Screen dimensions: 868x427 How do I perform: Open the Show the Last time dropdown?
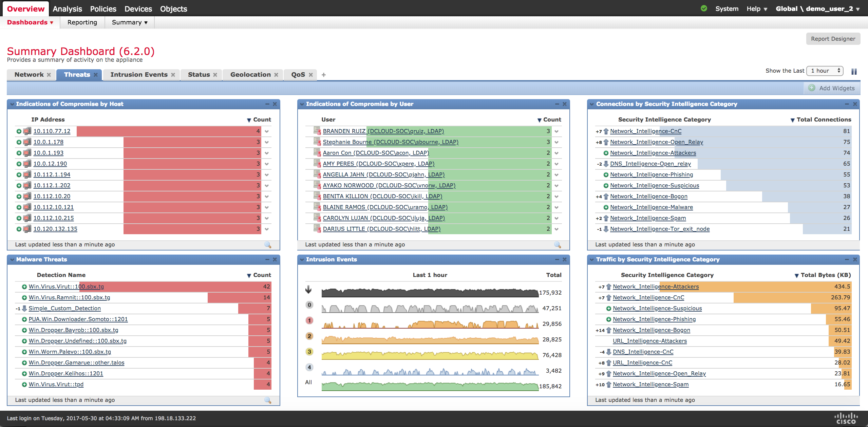point(825,71)
